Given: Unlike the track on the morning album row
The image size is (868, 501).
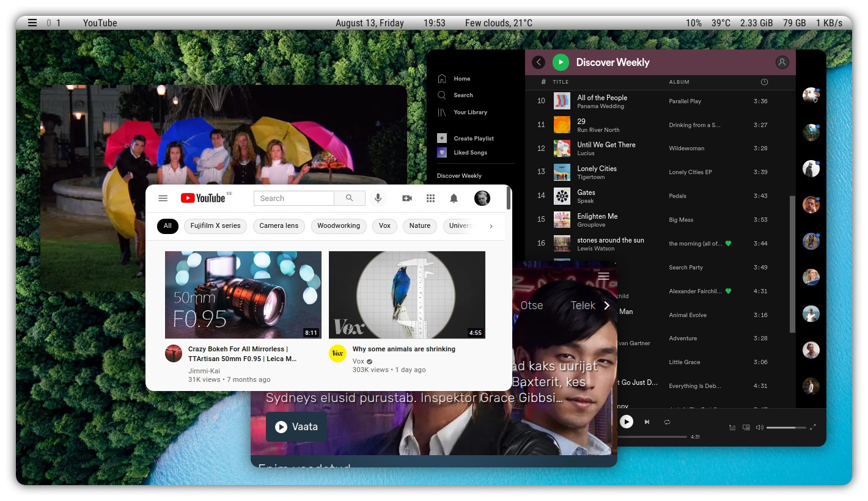Looking at the screenshot, I should [x=728, y=243].
